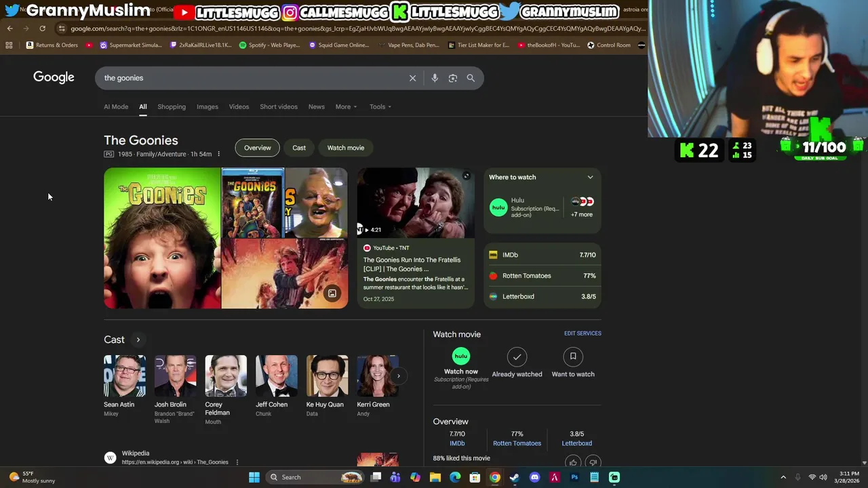Screen dimensions: 868x488
Task: Open the more options dots beside movie runtime
Action: coord(218,155)
